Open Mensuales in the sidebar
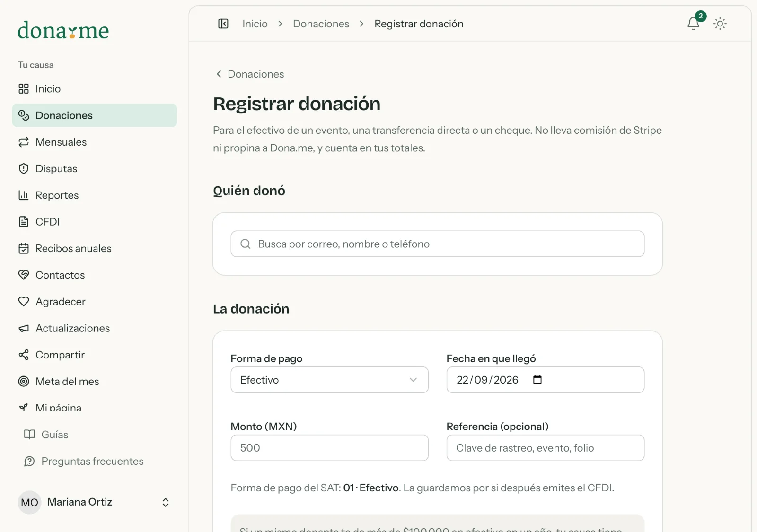The height and width of the screenshot is (532, 757). click(95, 142)
